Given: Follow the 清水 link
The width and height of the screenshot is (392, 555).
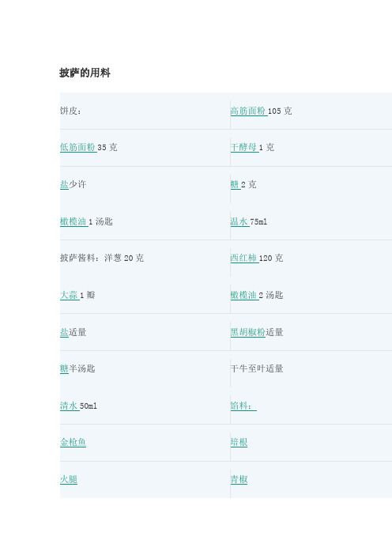Looking at the screenshot, I should (70, 406).
